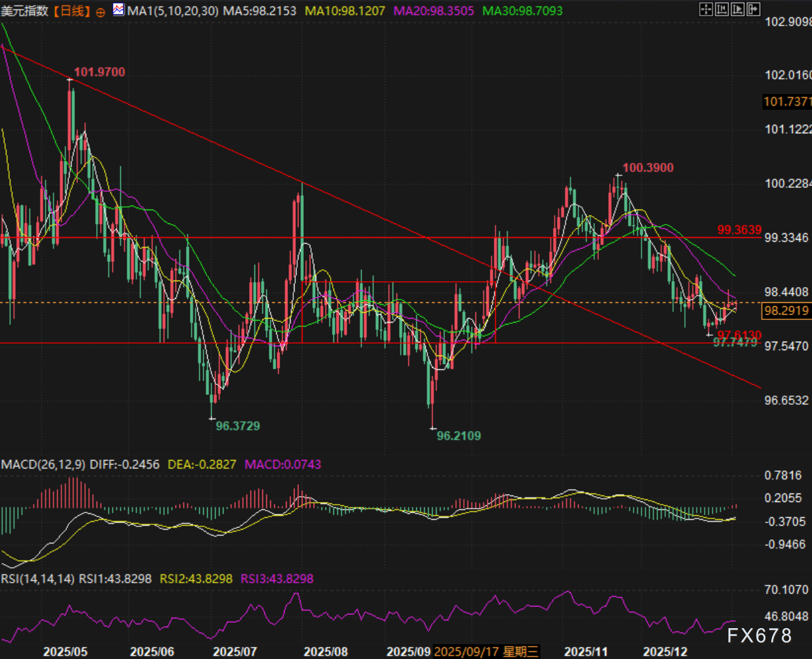Select the 99.3639 horizontal resistance line label
Image resolution: width=812 pixels, height=659 pixels.
739,230
